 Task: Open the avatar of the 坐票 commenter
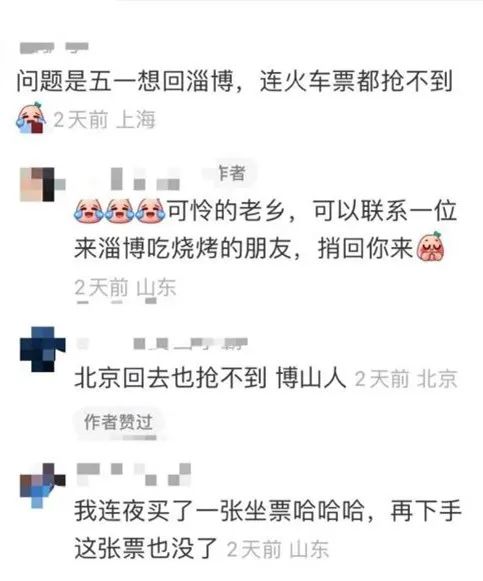click(x=42, y=485)
